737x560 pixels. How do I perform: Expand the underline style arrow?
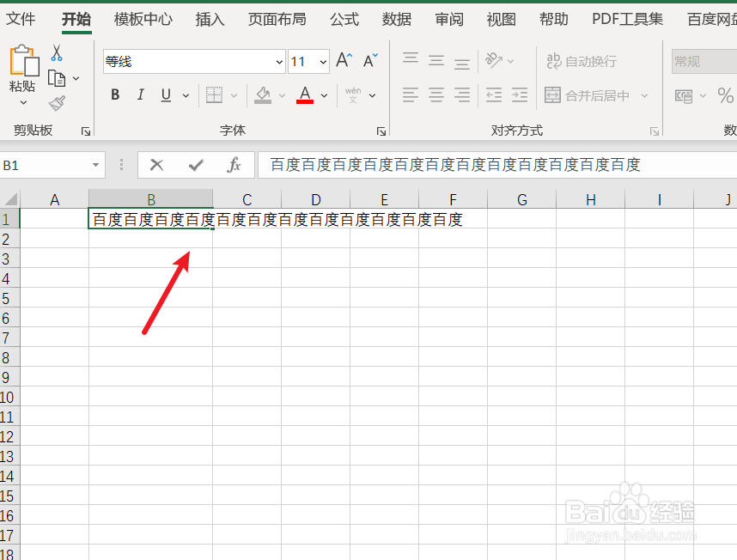click(x=186, y=95)
